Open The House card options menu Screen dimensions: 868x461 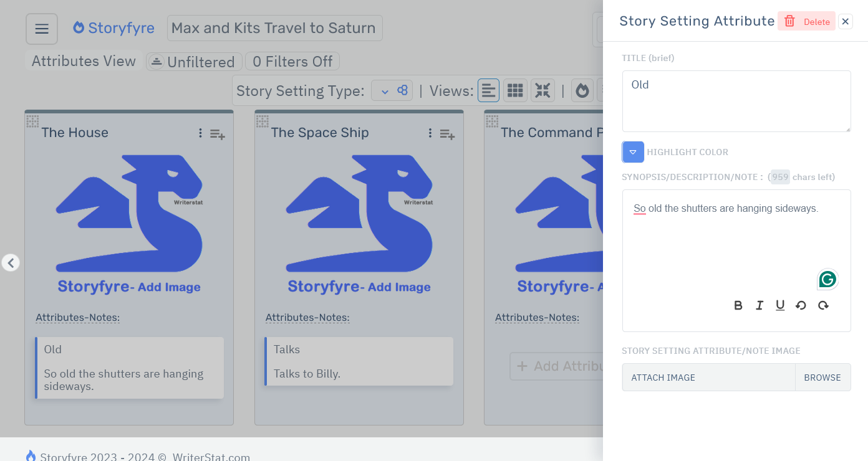[200, 133]
